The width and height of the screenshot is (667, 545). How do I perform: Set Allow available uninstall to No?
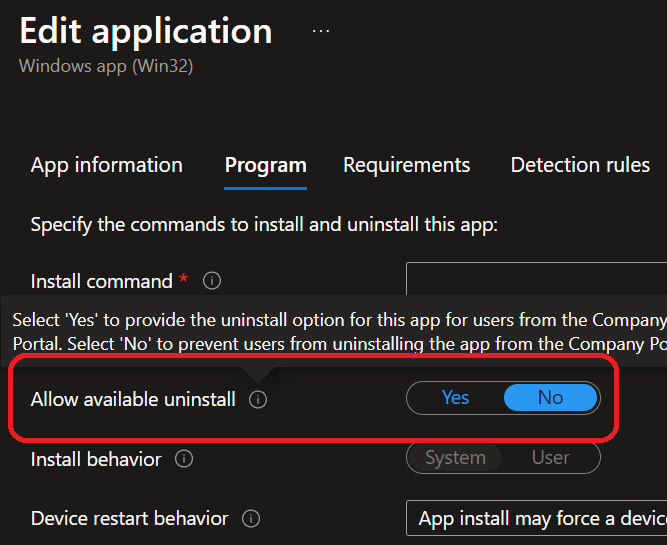[x=550, y=398]
